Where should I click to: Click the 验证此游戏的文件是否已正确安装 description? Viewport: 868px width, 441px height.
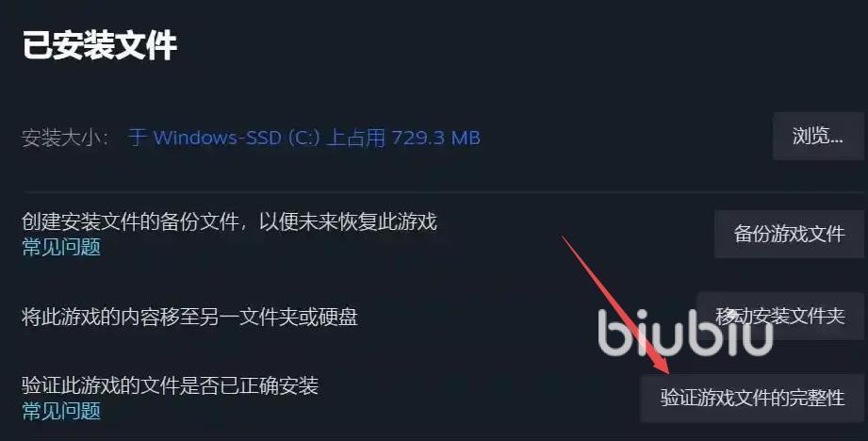tap(170, 385)
